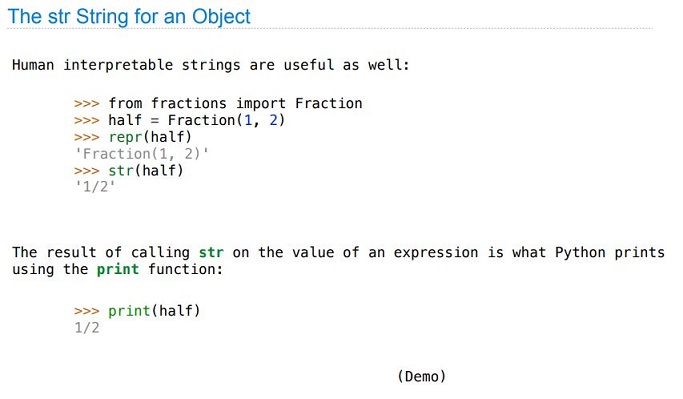Screen dimensions: 683x399
Task: Click the "str(half)" expression
Action: tap(146, 170)
